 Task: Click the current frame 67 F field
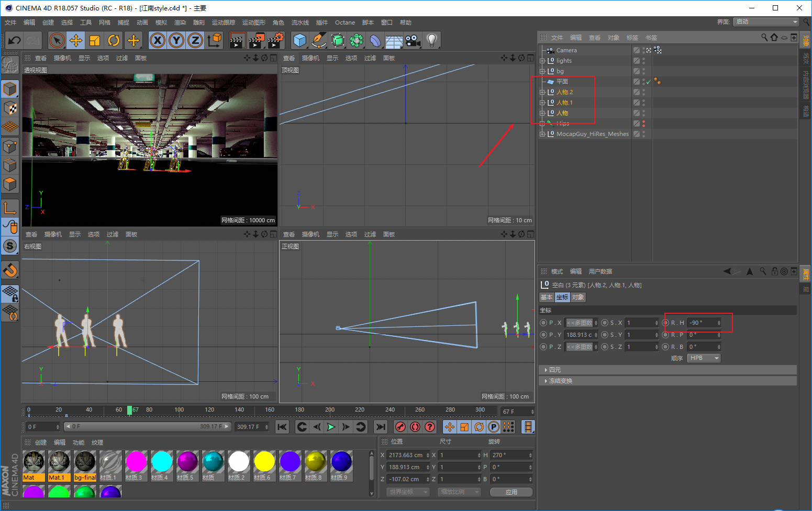tap(517, 412)
